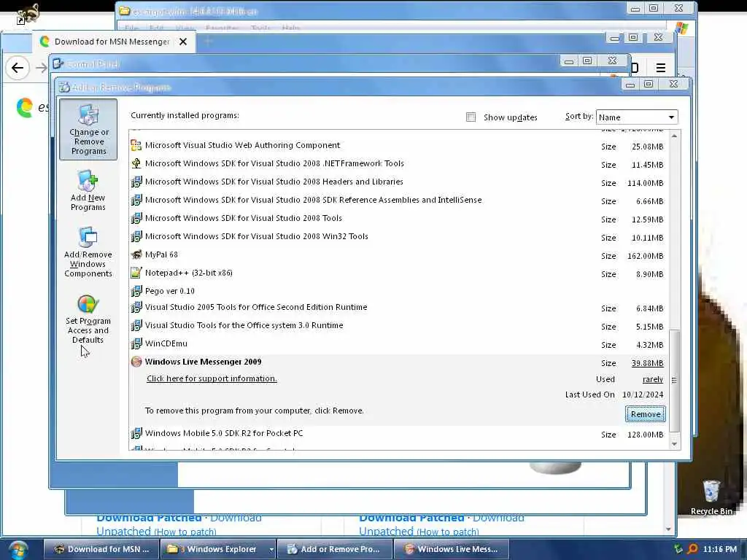
Task: Open the browser hamburger menu
Action: (660, 68)
